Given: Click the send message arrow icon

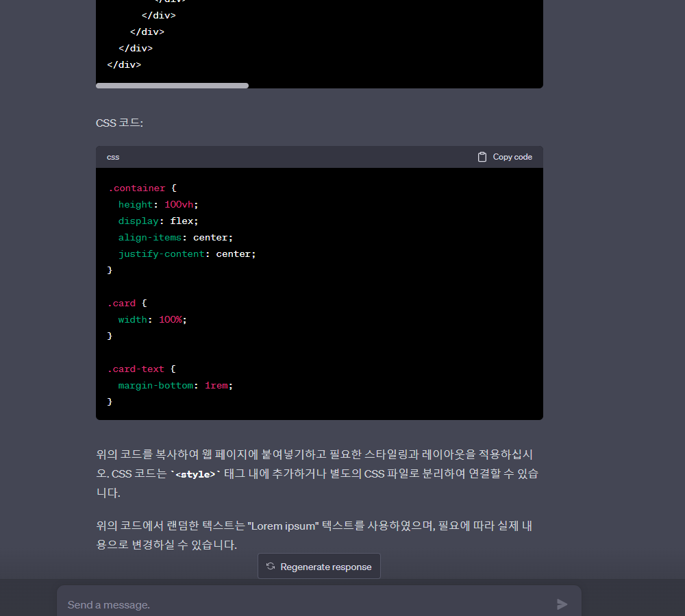Looking at the screenshot, I should point(562,604).
